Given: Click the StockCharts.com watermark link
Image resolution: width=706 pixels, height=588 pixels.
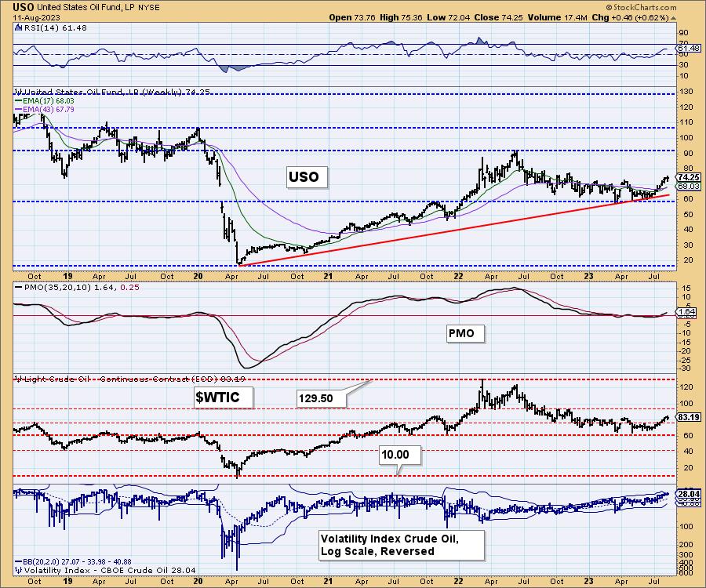Looking at the screenshot, I should pos(641,7).
